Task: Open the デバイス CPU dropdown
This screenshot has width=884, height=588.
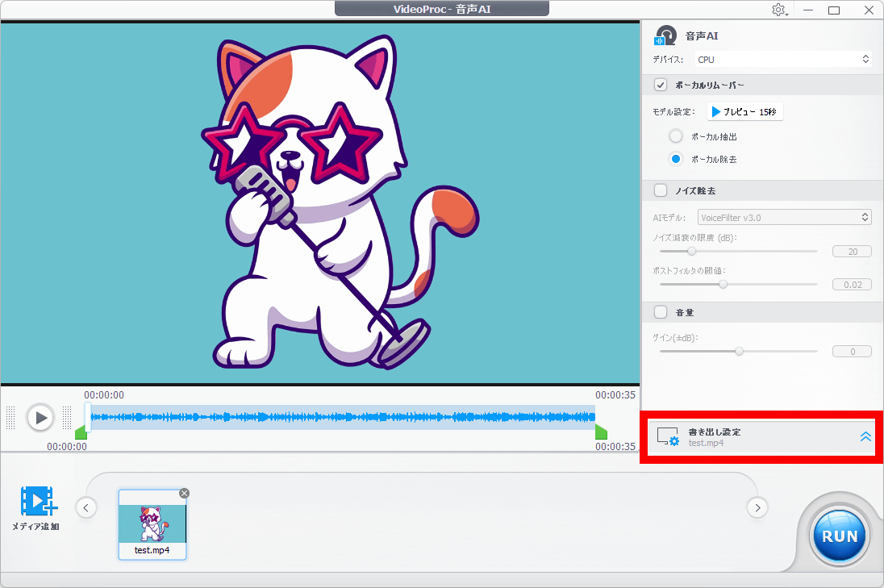Action: pyautogui.click(x=783, y=59)
